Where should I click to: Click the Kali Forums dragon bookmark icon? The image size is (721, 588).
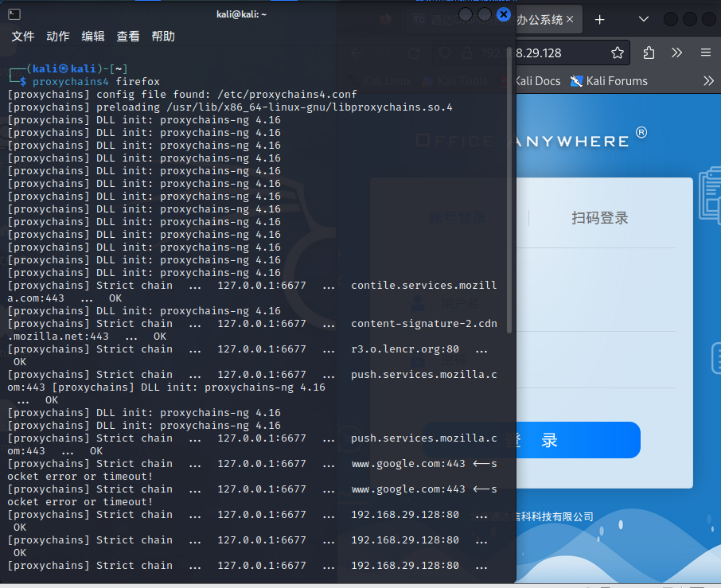(x=575, y=80)
